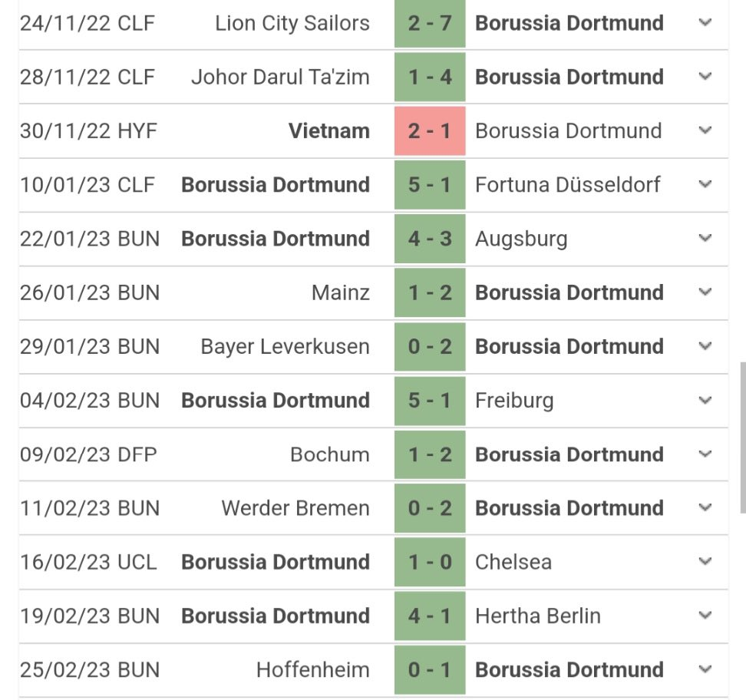The image size is (746, 700).
Task: Expand the Chelsea match row chevron
Action: 705,562
